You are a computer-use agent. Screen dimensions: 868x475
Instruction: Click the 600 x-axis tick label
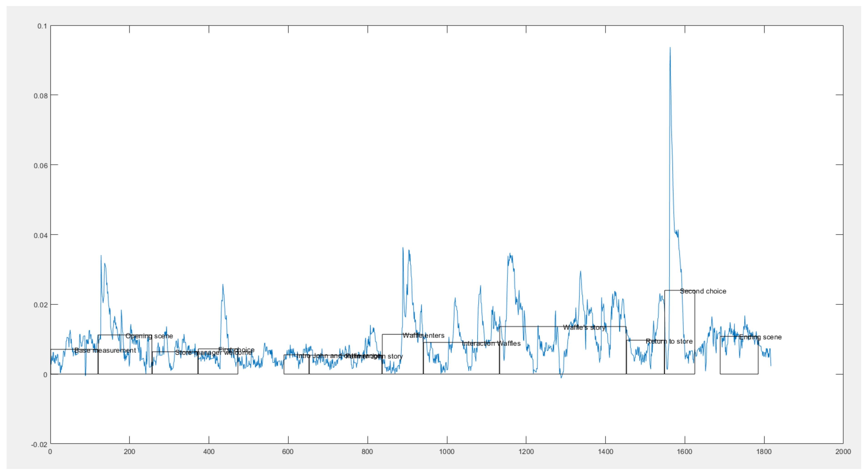click(288, 452)
